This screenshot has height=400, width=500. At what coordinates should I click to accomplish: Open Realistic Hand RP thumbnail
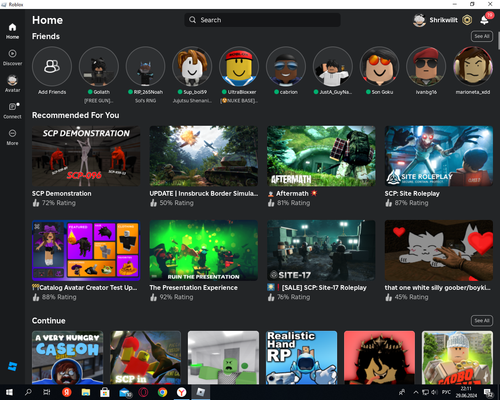[x=301, y=357]
